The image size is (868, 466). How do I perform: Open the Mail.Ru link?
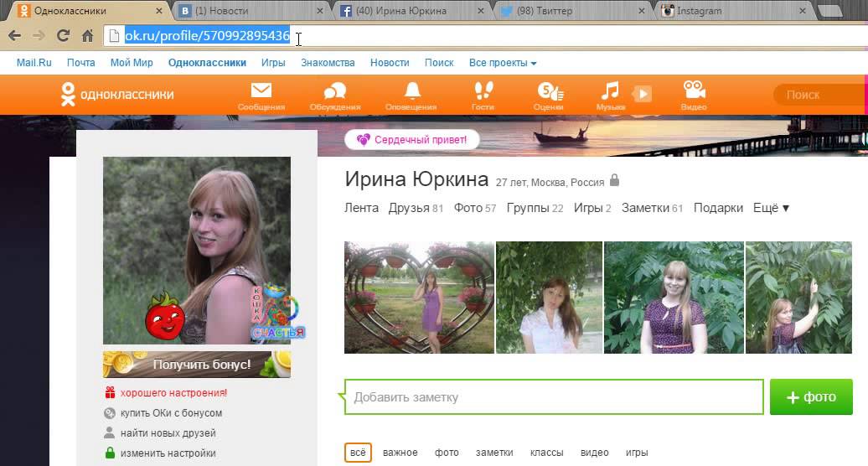34,63
